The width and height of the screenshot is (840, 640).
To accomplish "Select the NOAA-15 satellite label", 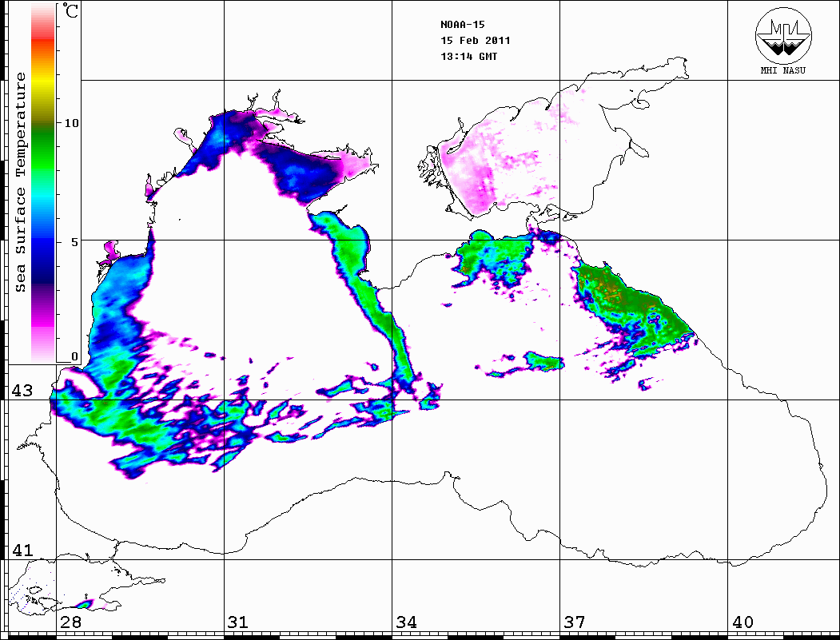I will pos(462,25).
